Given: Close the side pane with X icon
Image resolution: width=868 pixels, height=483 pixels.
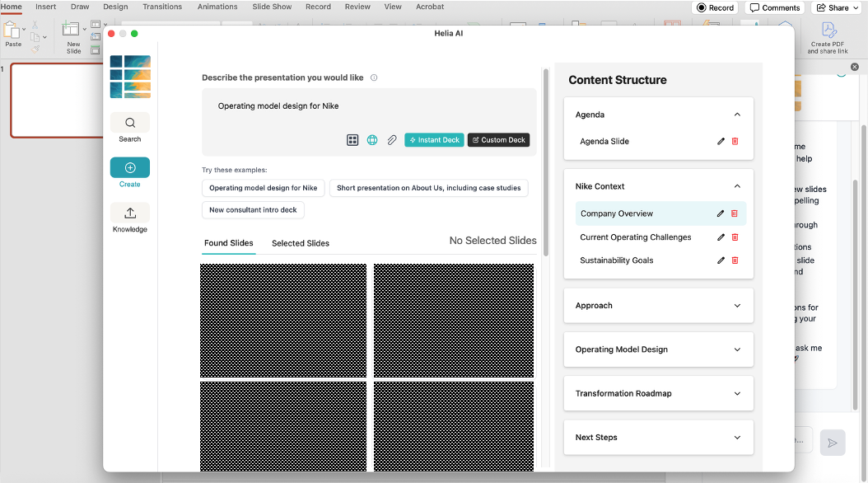Looking at the screenshot, I should coord(855,67).
